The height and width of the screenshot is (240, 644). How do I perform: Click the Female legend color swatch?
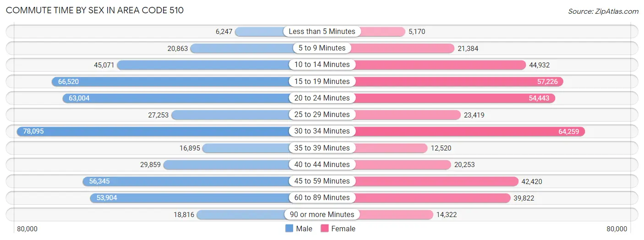pos(325,229)
